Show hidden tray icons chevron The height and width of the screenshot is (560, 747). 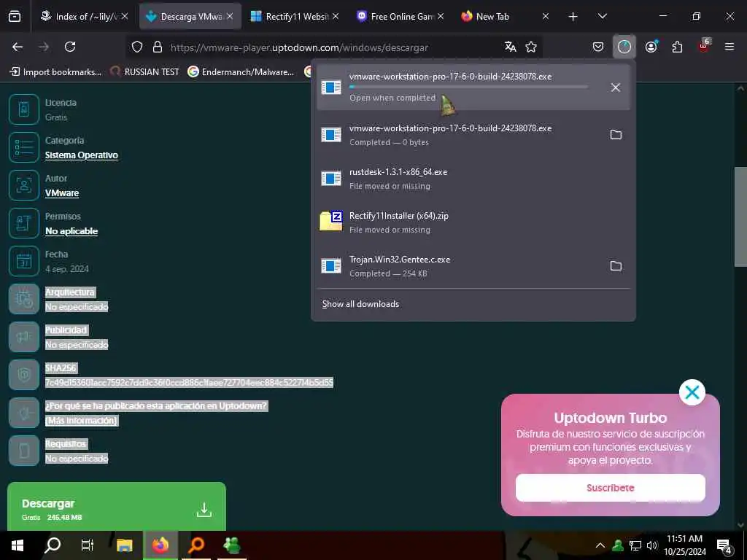click(600, 545)
